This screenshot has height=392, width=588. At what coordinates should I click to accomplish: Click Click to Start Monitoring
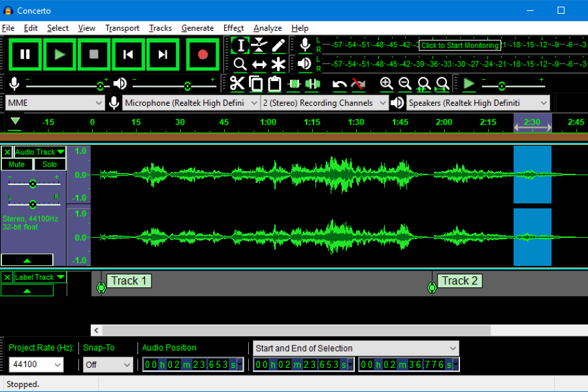click(460, 45)
